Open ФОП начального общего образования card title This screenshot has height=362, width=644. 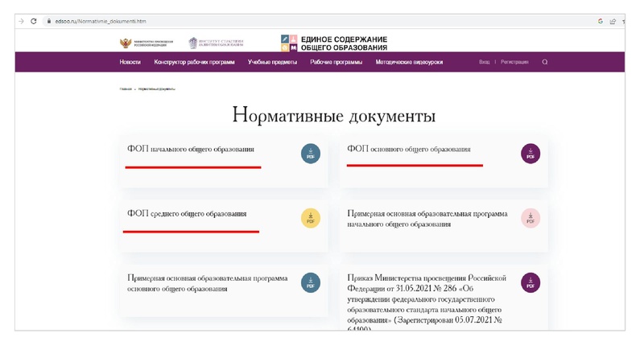(191, 149)
